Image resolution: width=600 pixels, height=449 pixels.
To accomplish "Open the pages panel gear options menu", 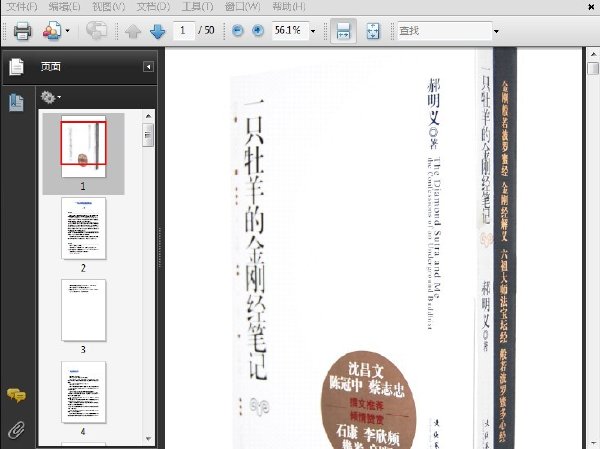I will (51, 97).
